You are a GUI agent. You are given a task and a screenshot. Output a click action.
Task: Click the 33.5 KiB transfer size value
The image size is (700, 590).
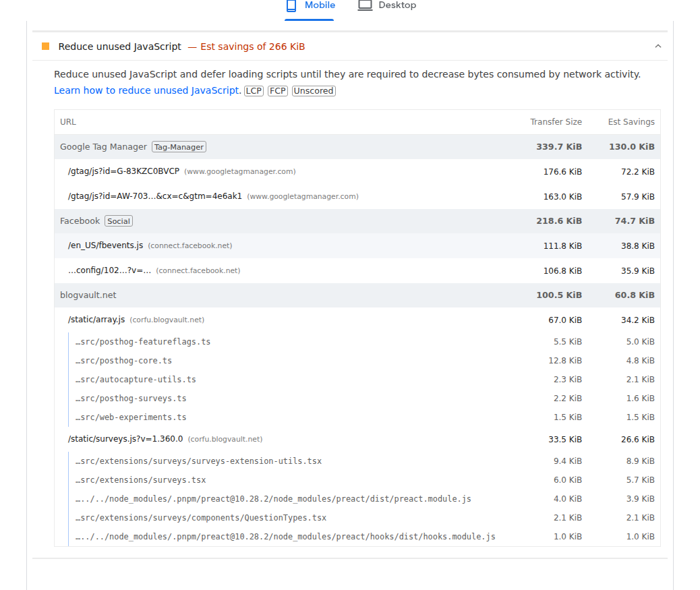(x=565, y=440)
